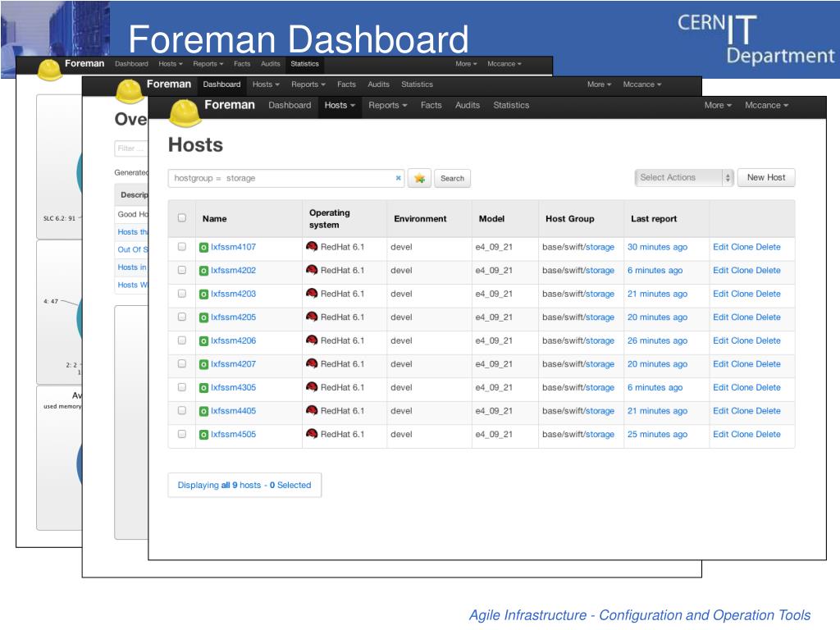Select Statistics tab in rearmost window

[305, 64]
